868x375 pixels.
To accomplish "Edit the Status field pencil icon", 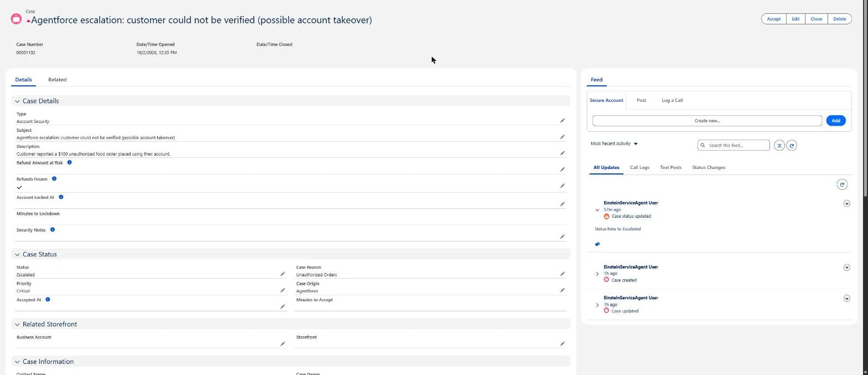I will [x=282, y=274].
